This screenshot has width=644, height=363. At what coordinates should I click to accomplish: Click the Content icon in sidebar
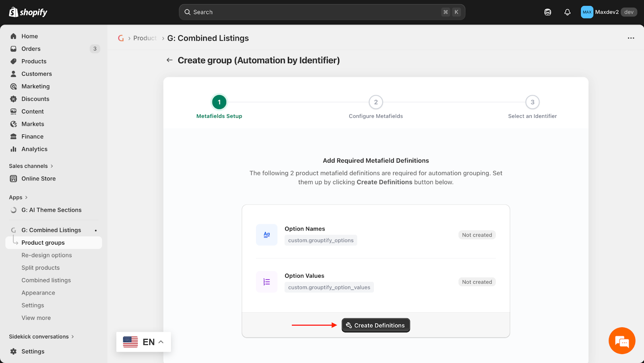(13, 111)
